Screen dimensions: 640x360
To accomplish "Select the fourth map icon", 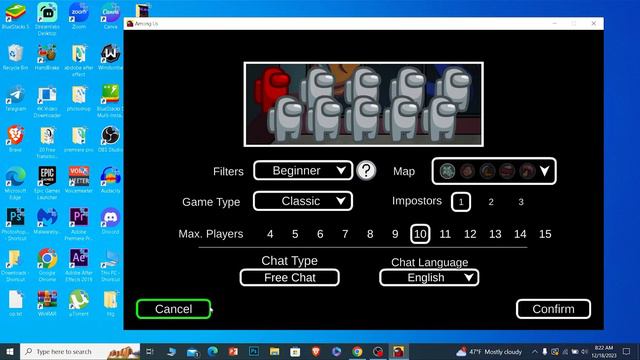I will (x=507, y=171).
